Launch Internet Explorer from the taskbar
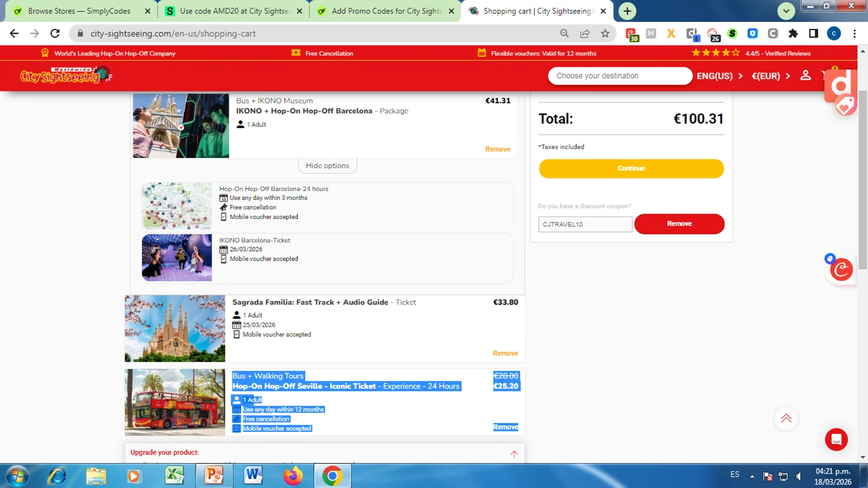The width and height of the screenshot is (868, 488). pyautogui.click(x=57, y=476)
